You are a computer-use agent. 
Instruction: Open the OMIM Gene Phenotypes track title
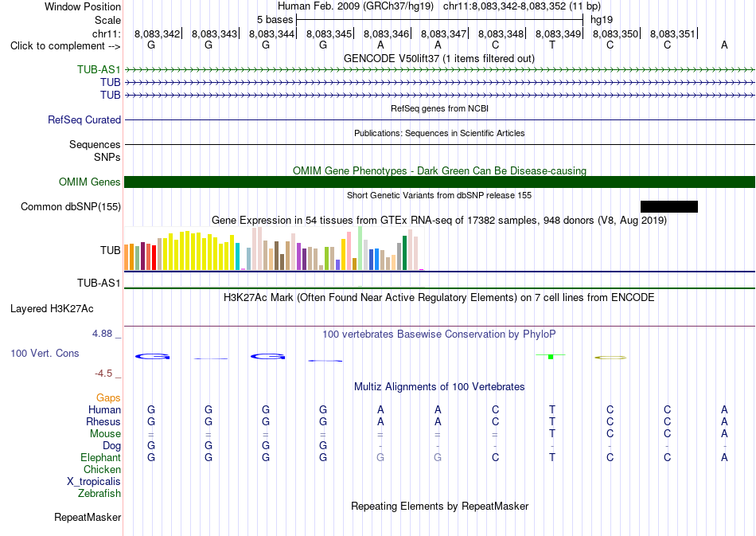coord(439,170)
